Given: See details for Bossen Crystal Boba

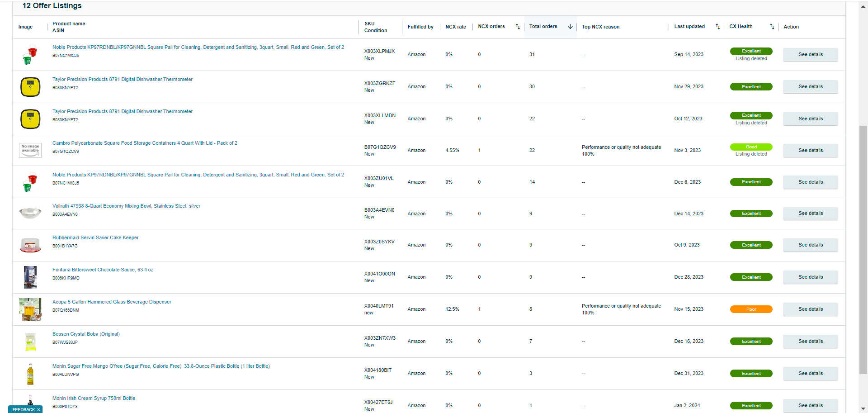Looking at the screenshot, I should tap(811, 342).
